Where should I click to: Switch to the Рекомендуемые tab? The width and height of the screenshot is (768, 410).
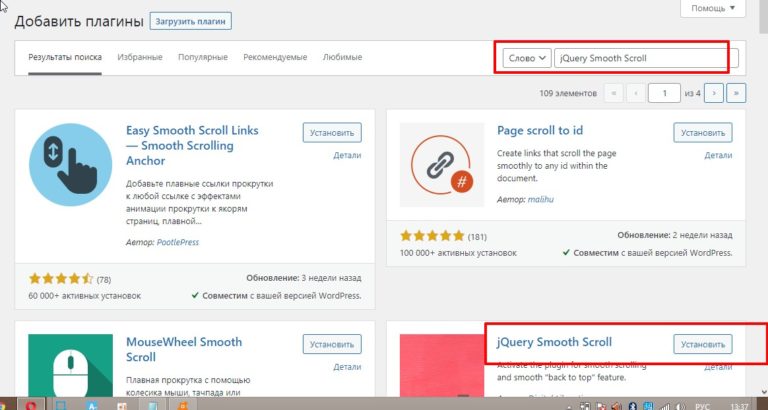(275, 57)
